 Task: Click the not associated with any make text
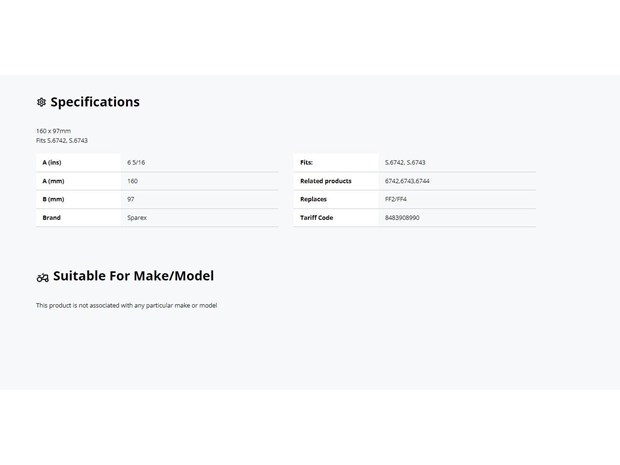point(127,305)
